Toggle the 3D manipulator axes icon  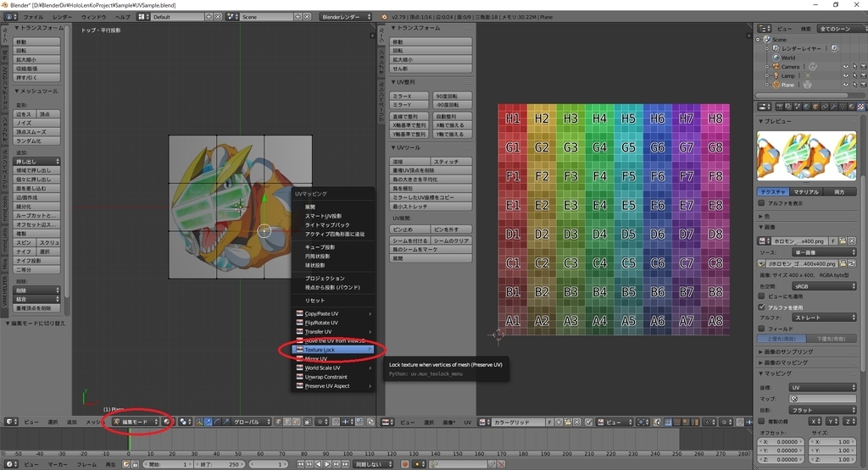[x=199, y=422]
